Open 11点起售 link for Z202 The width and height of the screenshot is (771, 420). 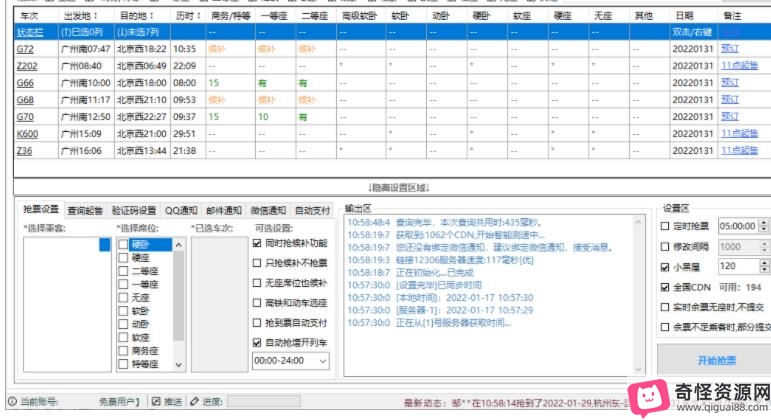pos(739,66)
